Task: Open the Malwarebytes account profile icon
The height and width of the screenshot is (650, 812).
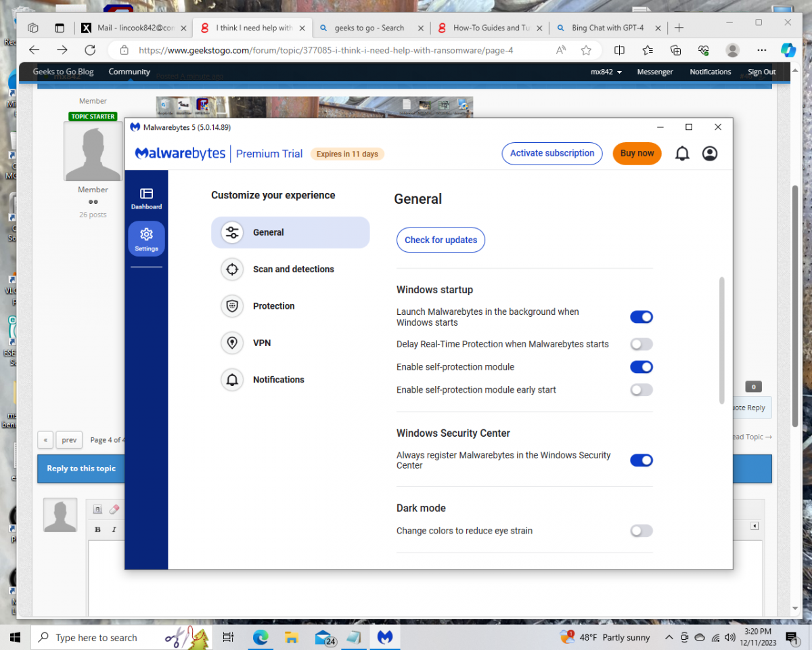Action: click(710, 154)
